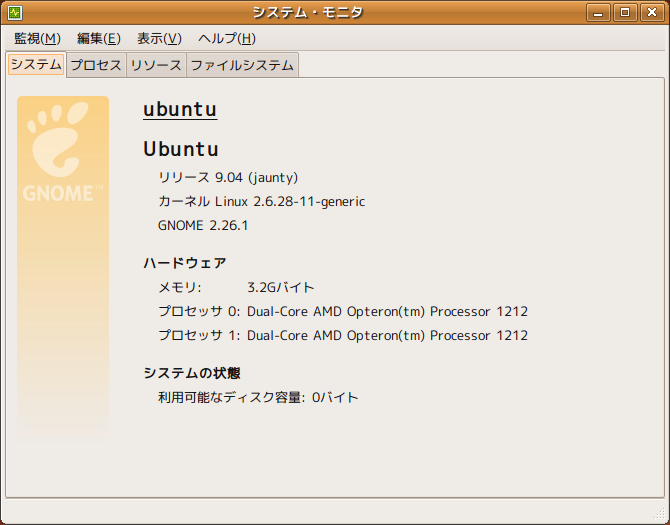670x525 pixels.
Task: Show the ファイルシステム tab
Action: tap(242, 65)
